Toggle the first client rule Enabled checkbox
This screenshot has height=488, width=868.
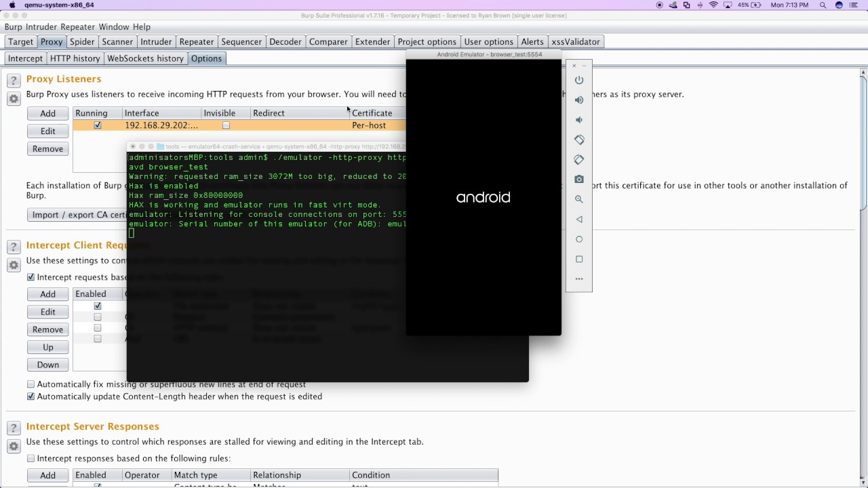coord(98,306)
